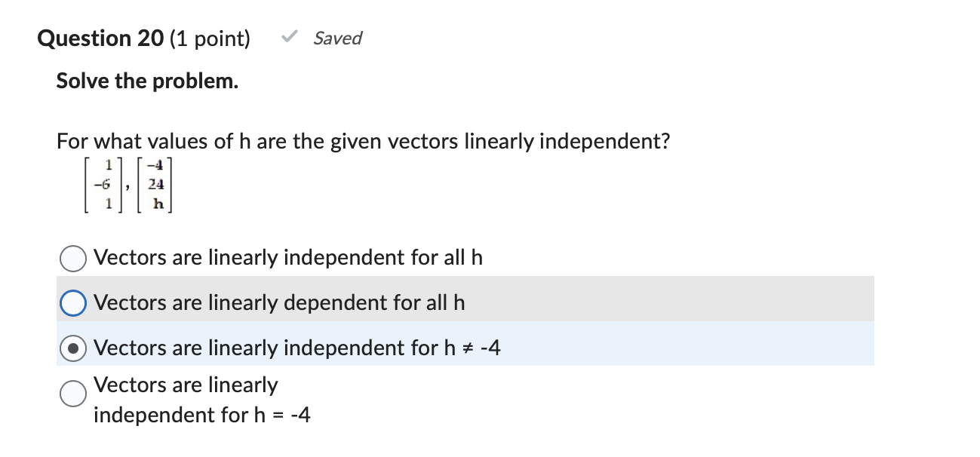Click the first answer option text
Screen dimensions: 980x457
[x=288, y=257]
